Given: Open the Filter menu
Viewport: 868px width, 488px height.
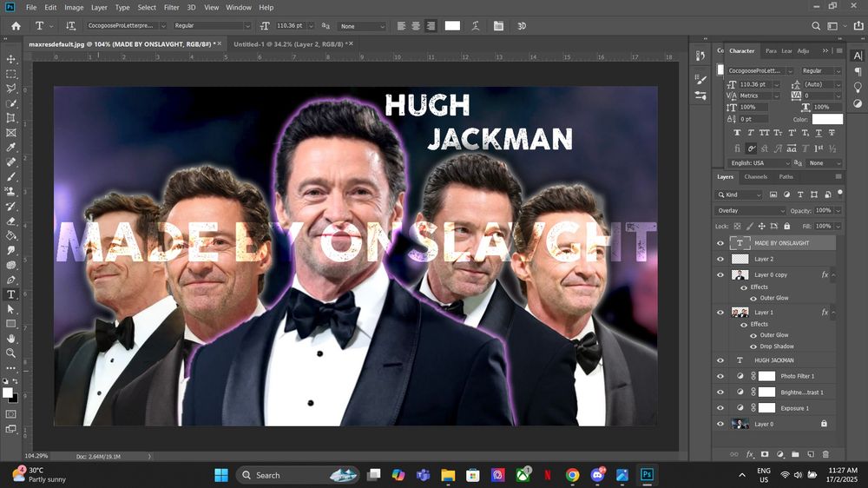Looking at the screenshot, I should 171,7.
